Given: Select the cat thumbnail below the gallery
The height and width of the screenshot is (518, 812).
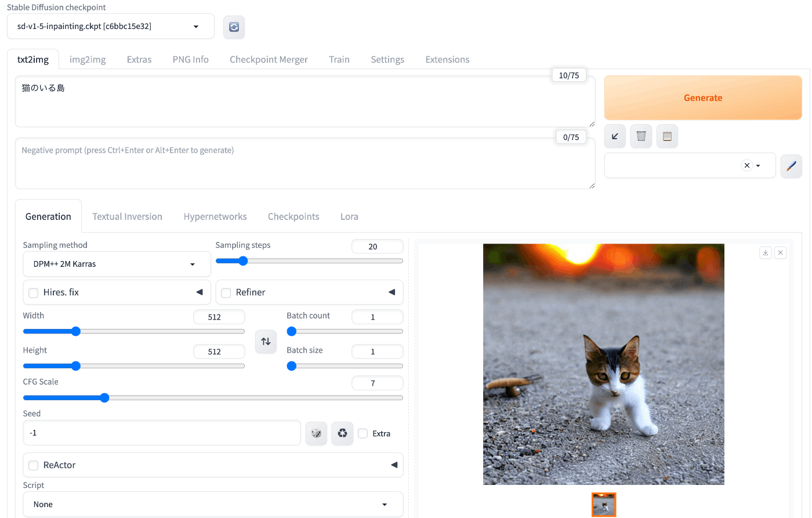Looking at the screenshot, I should tap(604, 505).
